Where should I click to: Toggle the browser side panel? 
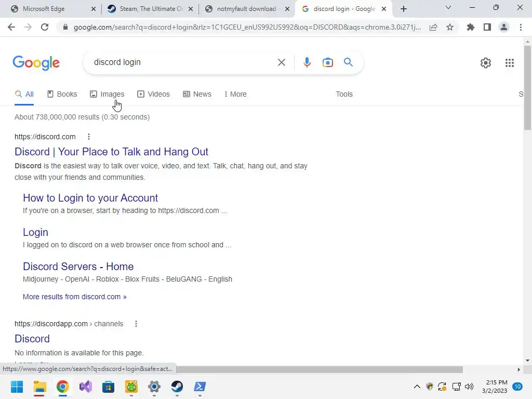click(487, 27)
